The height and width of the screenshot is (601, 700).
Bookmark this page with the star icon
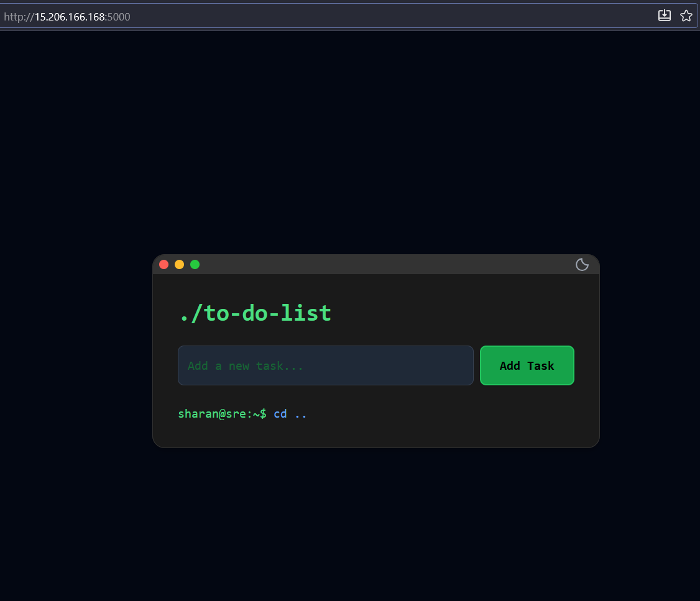(686, 16)
